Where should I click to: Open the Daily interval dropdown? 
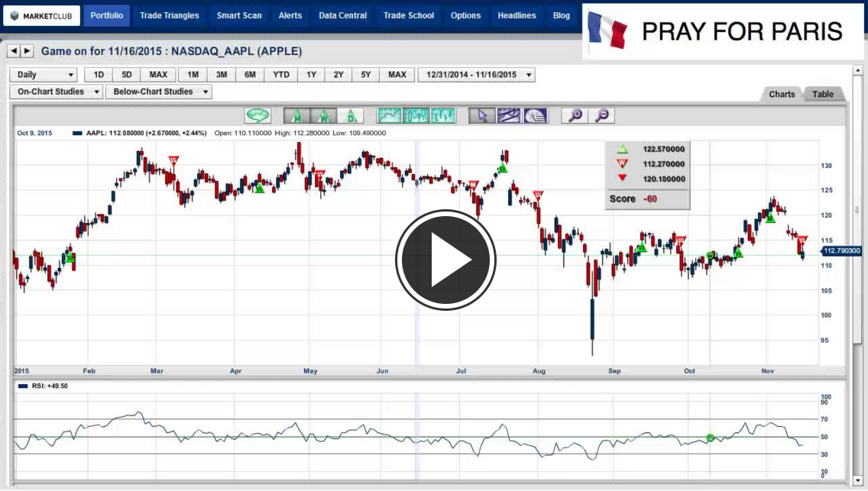[46, 75]
